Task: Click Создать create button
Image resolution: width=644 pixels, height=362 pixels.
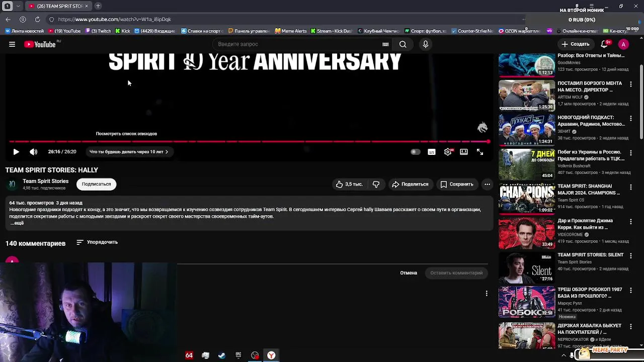Action: pyautogui.click(x=576, y=44)
